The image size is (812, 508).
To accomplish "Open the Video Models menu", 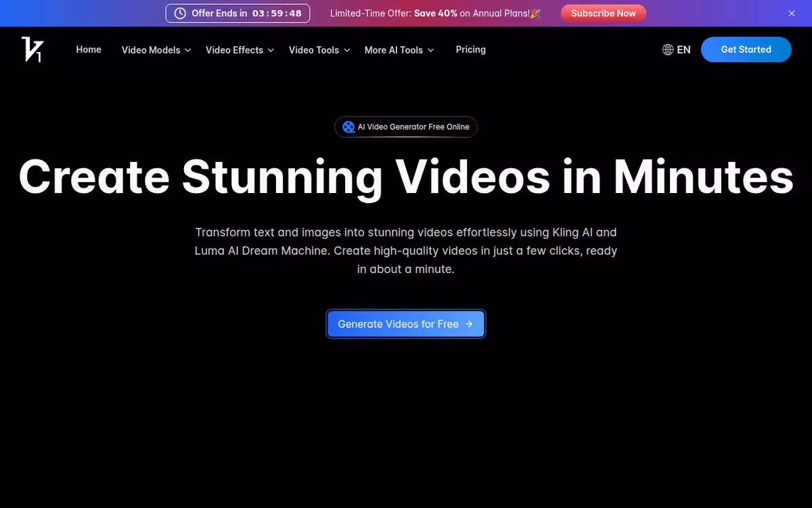I will (x=156, y=50).
